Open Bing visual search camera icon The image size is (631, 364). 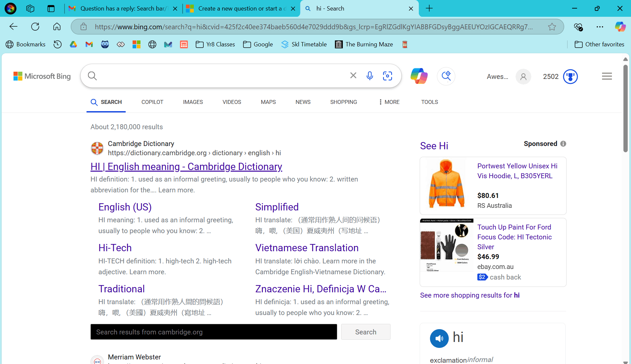click(x=388, y=76)
